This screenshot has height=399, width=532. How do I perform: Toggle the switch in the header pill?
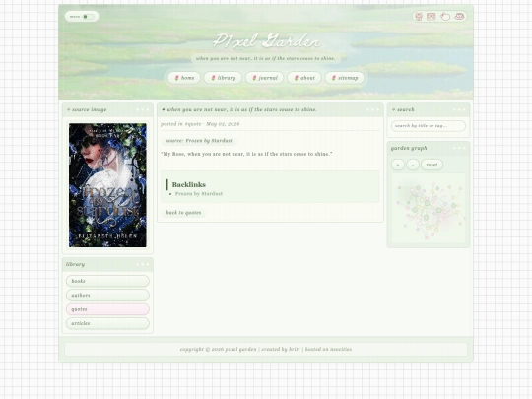click(88, 17)
